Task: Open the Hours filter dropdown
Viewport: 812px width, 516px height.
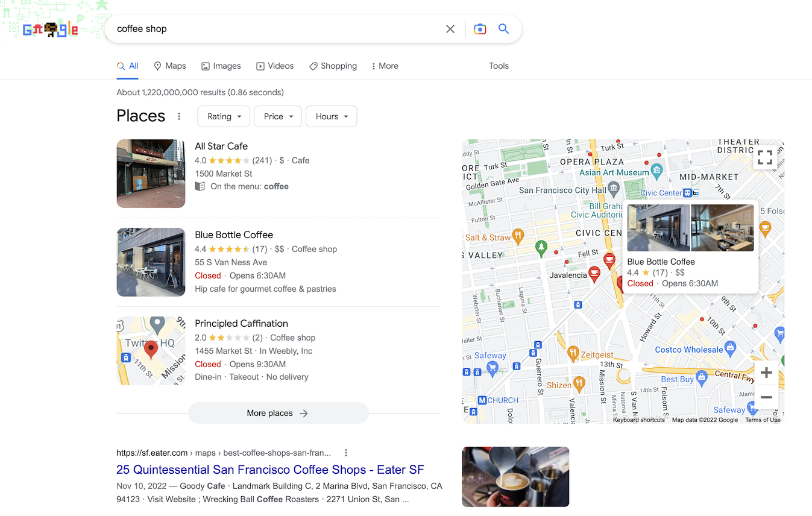Action: tap(331, 116)
